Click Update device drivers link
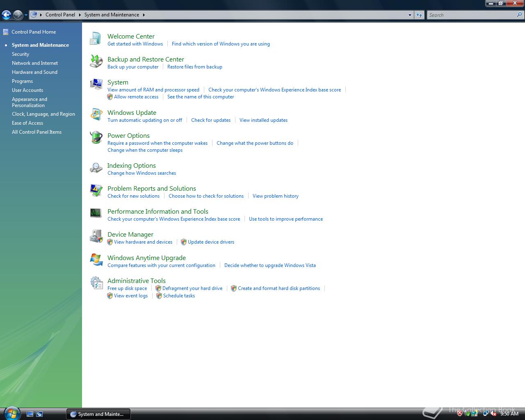Viewport: 525px width, 420px height. pyautogui.click(x=211, y=242)
